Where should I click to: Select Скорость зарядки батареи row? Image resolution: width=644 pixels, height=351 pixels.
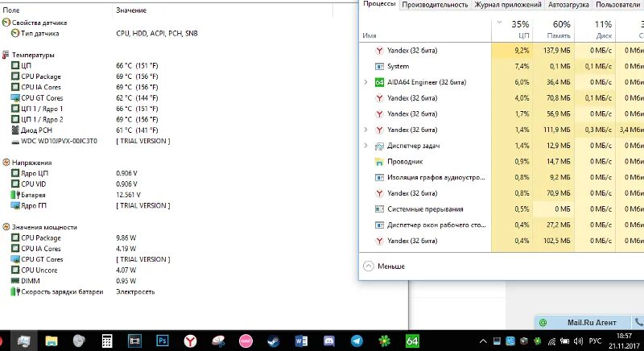pos(83,292)
